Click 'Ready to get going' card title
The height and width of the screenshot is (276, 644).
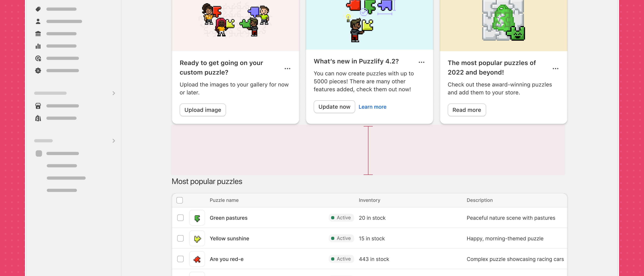pyautogui.click(x=221, y=67)
